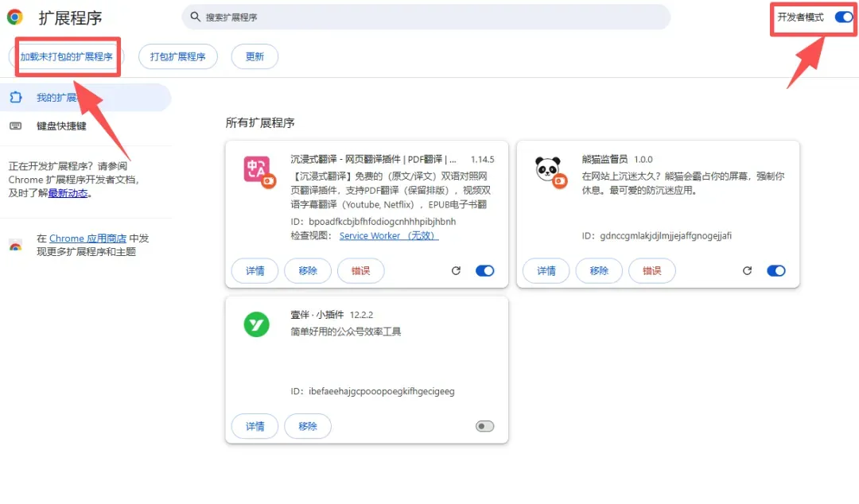Open 键盘快捷键 sidebar item
The image size is (859, 504).
pyautogui.click(x=86, y=126)
